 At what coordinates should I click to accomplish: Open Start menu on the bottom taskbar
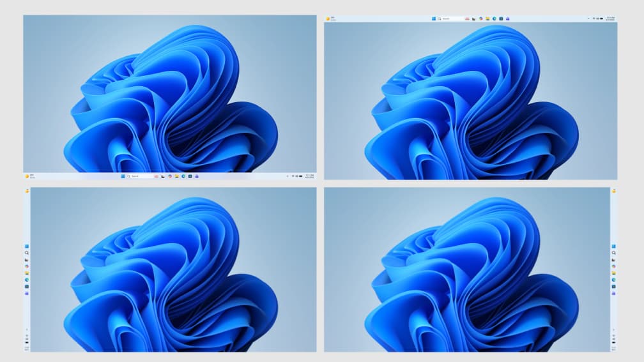pyautogui.click(x=123, y=176)
